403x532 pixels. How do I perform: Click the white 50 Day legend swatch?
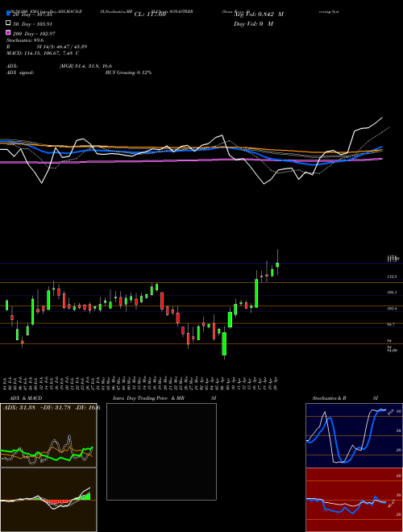point(8,23)
